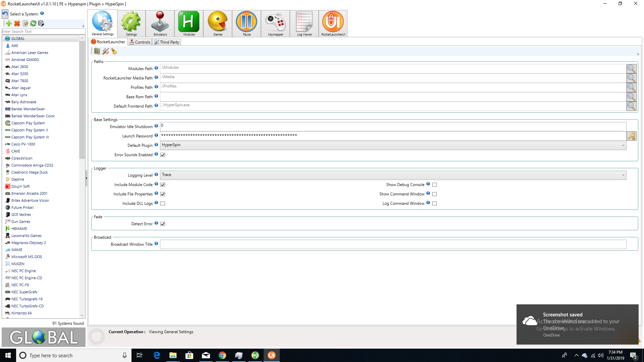Open the Emulators joystick icon
Viewport: 644px width, 362px height.
pos(160,23)
